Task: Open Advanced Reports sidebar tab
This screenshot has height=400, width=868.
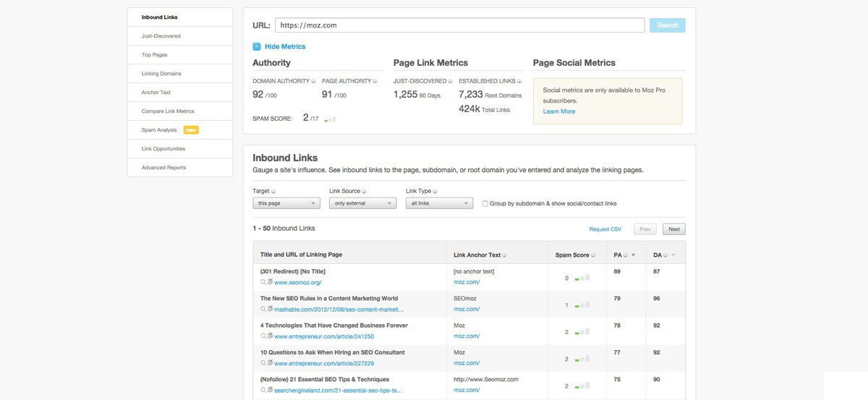Action: [x=180, y=168]
